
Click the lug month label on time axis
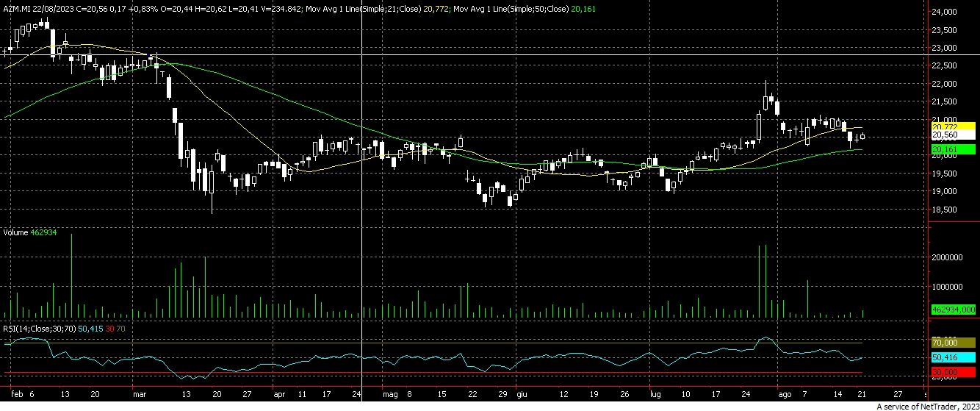pyautogui.click(x=655, y=394)
